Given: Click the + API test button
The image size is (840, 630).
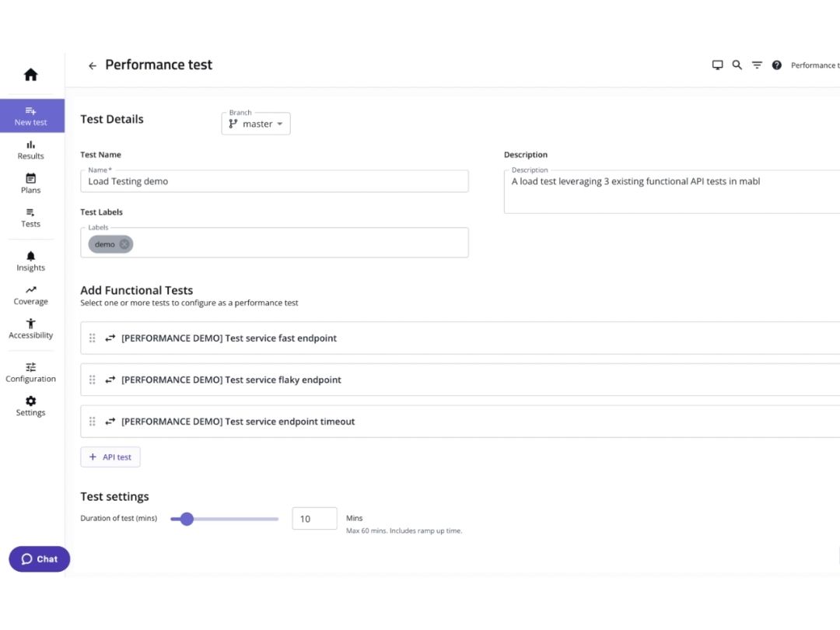Looking at the screenshot, I should 110,457.
